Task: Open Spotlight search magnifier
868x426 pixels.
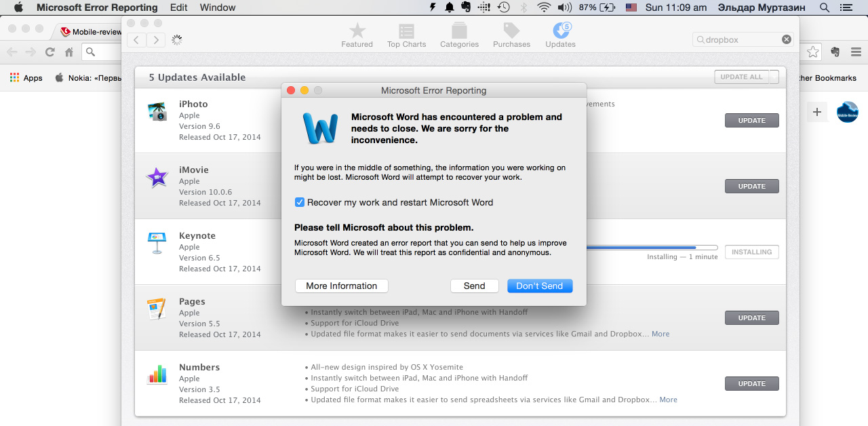Action: pyautogui.click(x=825, y=7)
